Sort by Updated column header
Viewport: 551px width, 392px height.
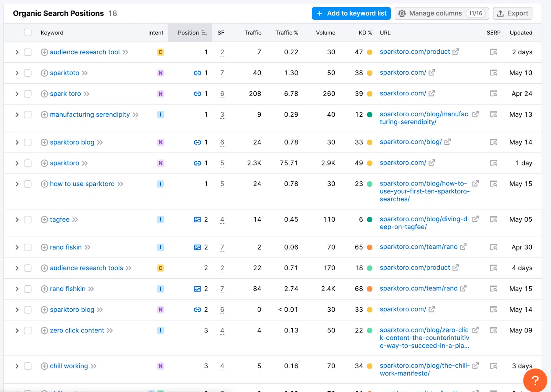(x=521, y=33)
